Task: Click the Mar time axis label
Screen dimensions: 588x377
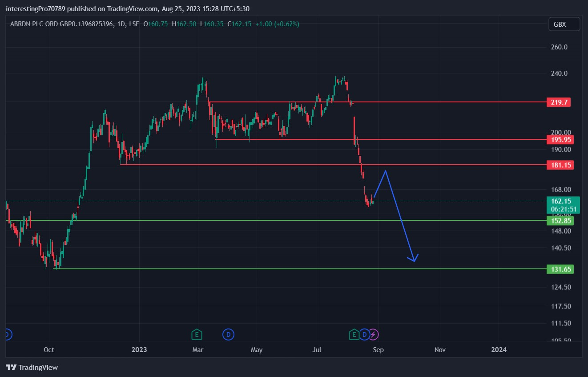Action: pos(198,350)
